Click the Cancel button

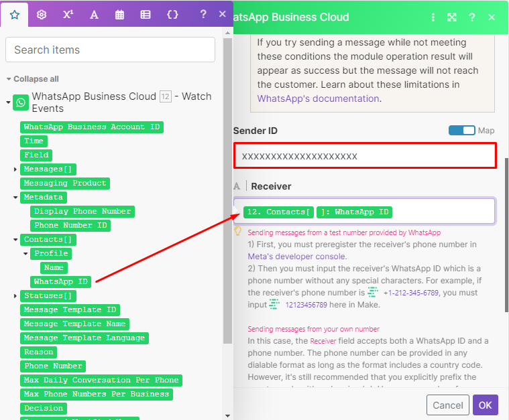click(x=448, y=405)
